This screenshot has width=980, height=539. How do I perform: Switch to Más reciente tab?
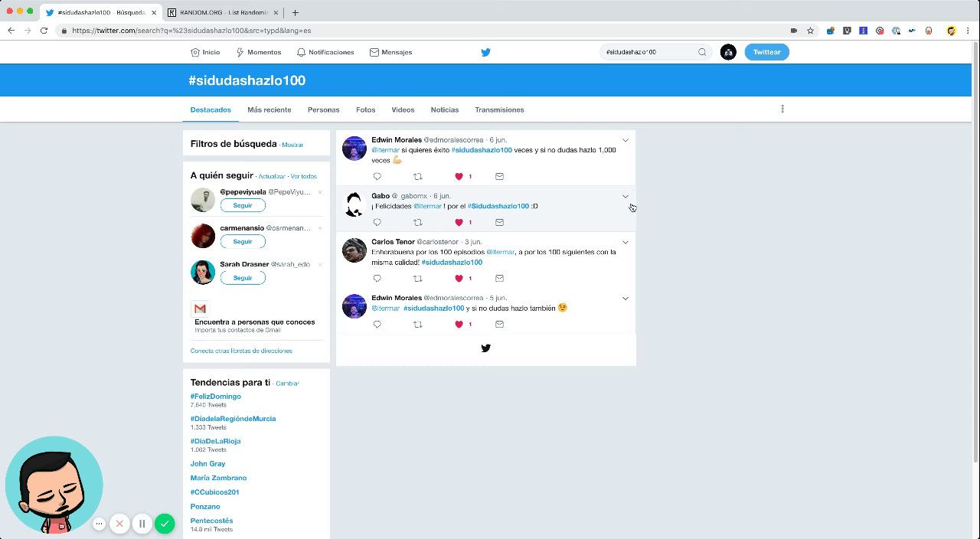(x=269, y=109)
